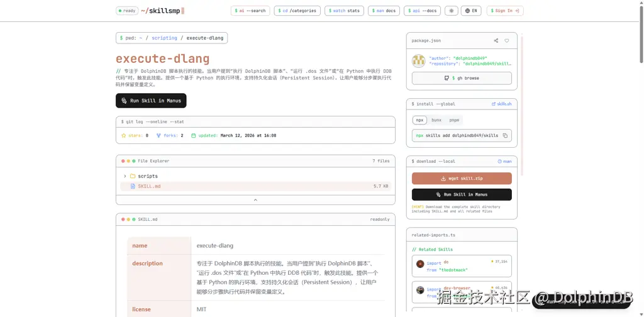Click the SKILL.md file icon in explorer
644x317 pixels.
[x=133, y=186]
